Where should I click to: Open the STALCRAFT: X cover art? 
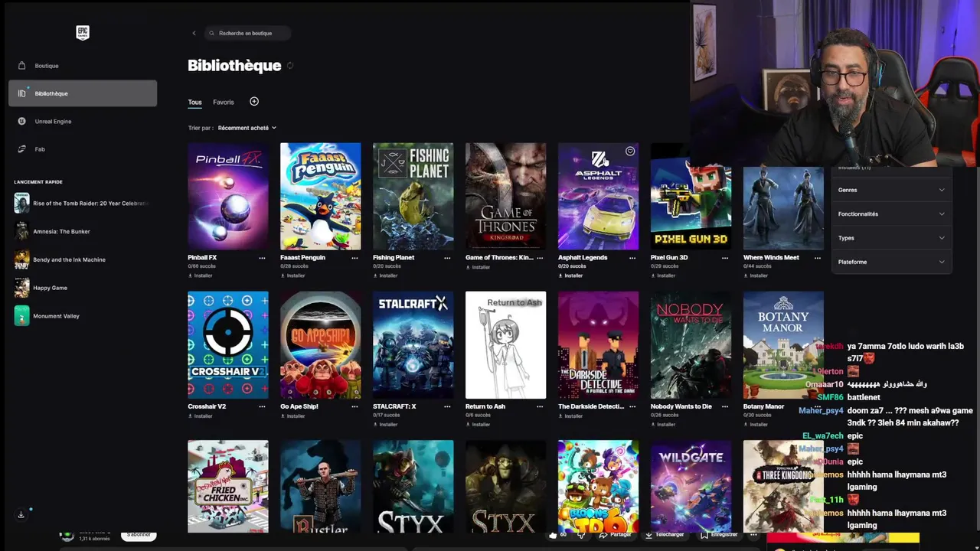click(413, 345)
